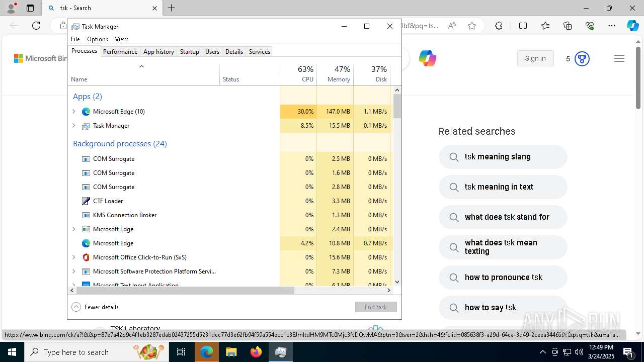Open Edge profile icon
Viewport: 644px width, 362px height.
11,8
